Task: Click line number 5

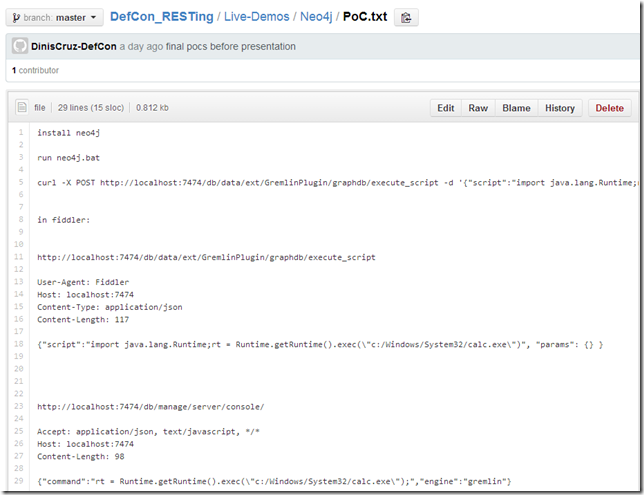Action: click(21, 182)
